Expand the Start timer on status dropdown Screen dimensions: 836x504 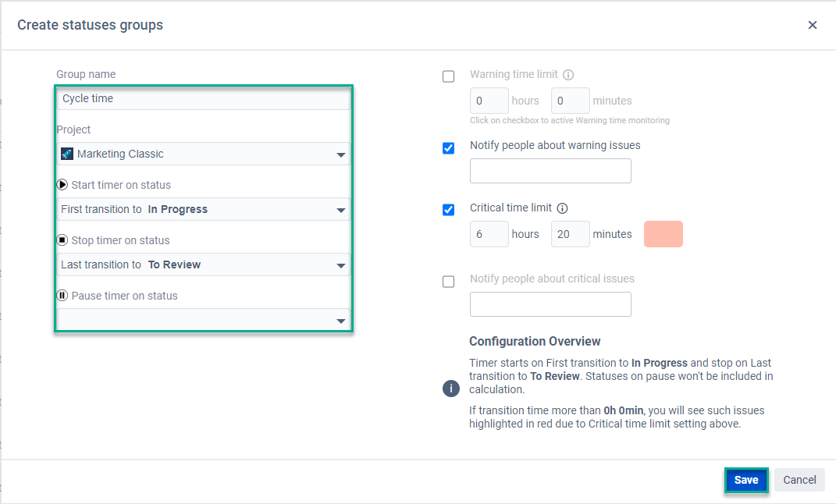pos(203,209)
